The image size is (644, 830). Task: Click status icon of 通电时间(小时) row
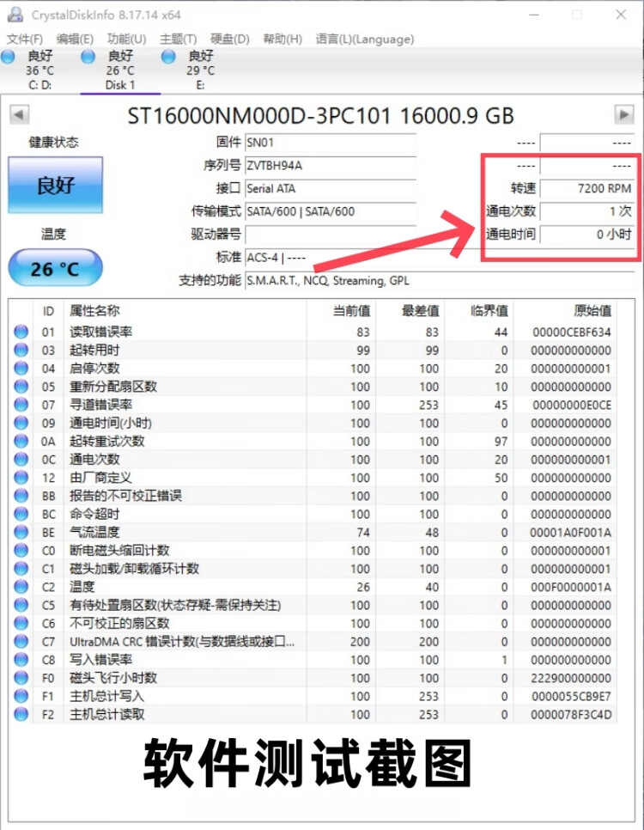point(21,423)
